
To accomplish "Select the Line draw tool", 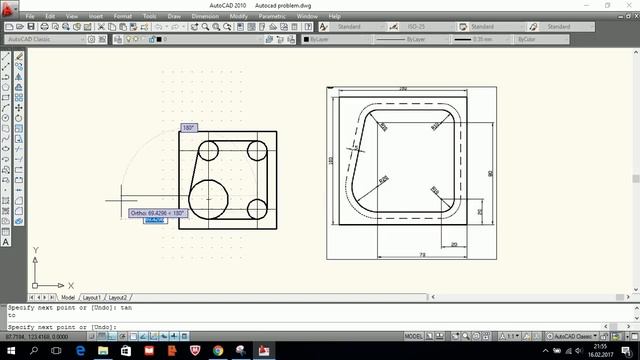I will click(x=6, y=56).
